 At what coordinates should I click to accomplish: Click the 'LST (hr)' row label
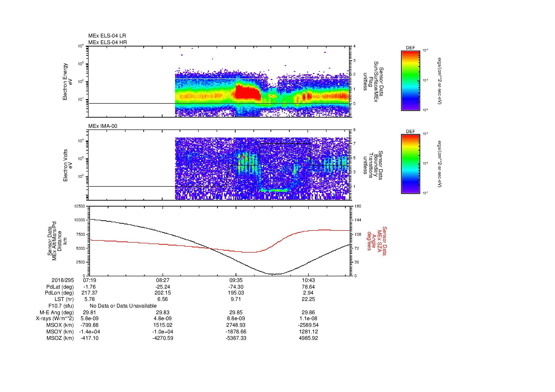tap(64, 299)
